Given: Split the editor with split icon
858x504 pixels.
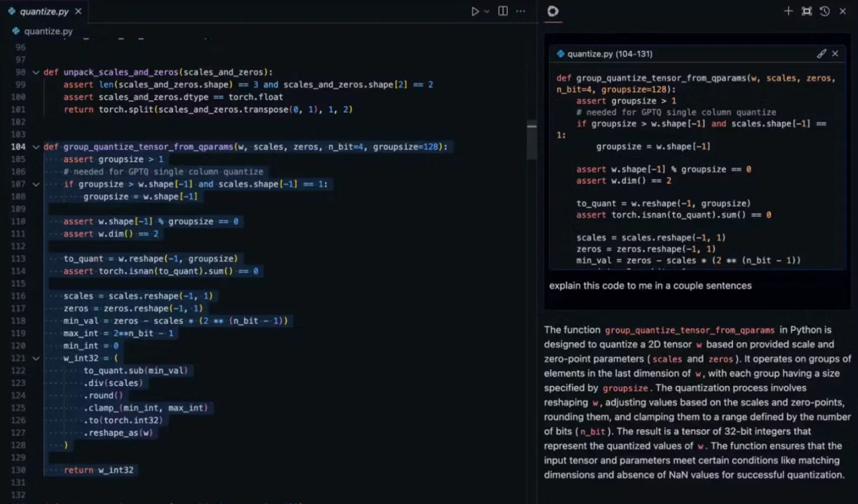Looking at the screenshot, I should pyautogui.click(x=503, y=11).
